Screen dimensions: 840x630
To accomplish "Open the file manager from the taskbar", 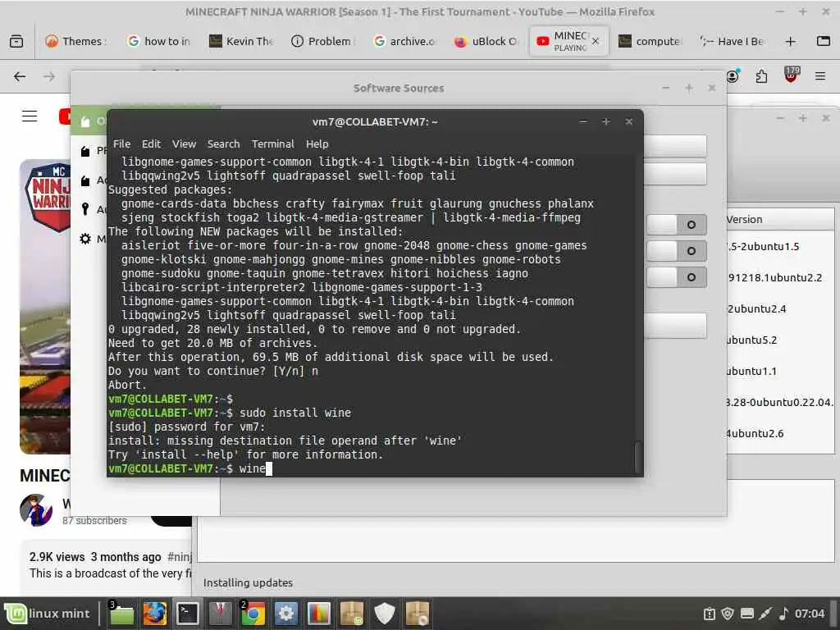I will pyautogui.click(x=121, y=614).
